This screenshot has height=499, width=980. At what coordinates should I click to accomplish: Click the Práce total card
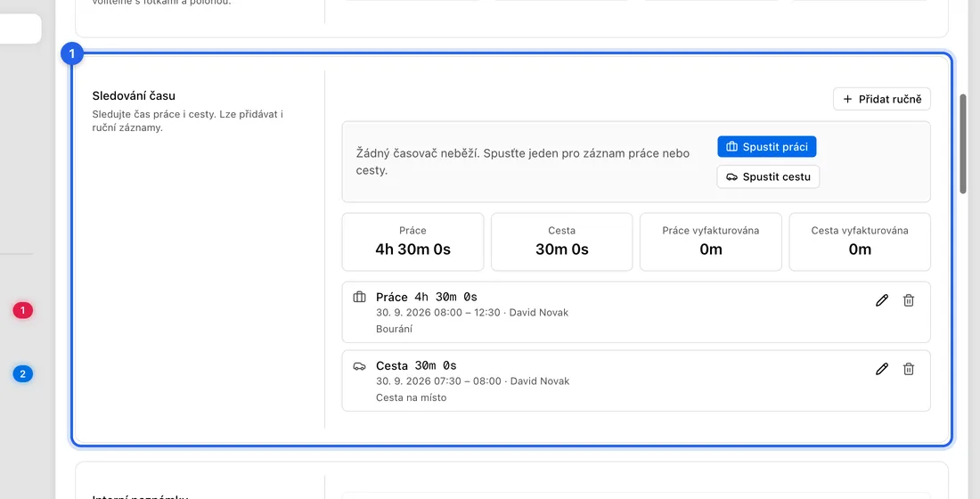(x=413, y=242)
